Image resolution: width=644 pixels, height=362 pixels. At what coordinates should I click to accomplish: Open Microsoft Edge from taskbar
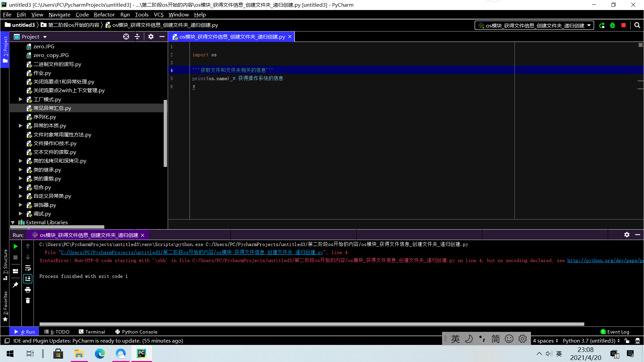tap(100, 353)
